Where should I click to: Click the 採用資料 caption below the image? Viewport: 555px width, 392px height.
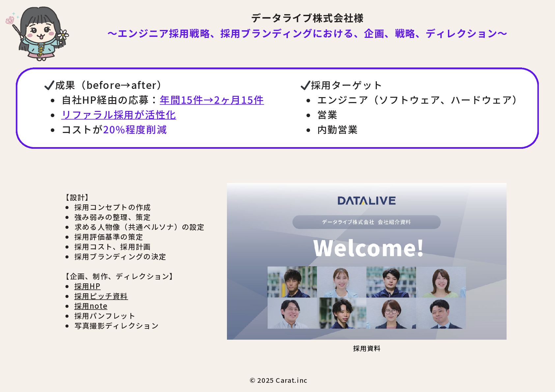pyautogui.click(x=367, y=349)
